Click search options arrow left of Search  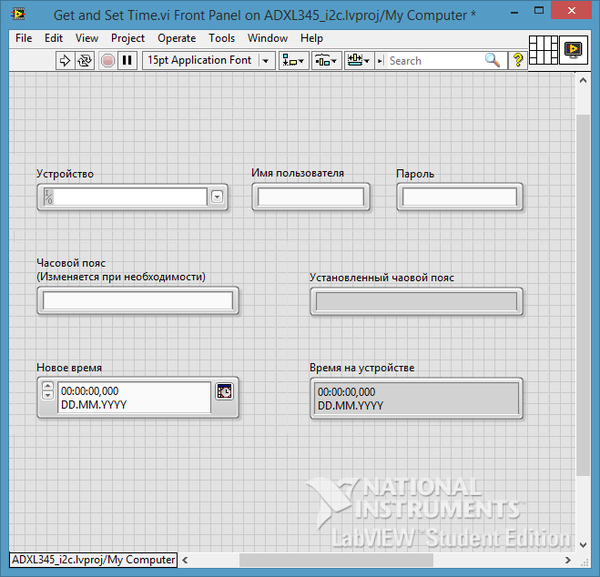[380, 60]
